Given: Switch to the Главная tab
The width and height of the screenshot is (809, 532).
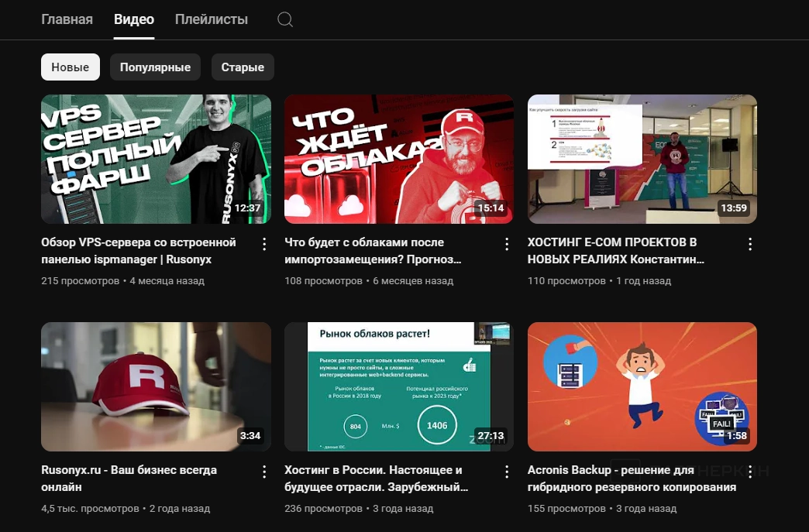Looking at the screenshot, I should [x=67, y=20].
